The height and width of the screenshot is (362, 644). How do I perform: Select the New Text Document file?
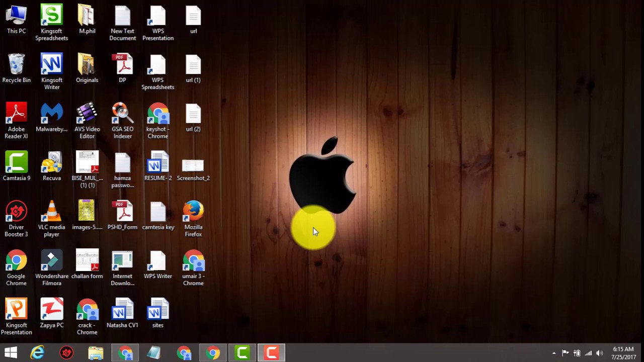pos(122,23)
